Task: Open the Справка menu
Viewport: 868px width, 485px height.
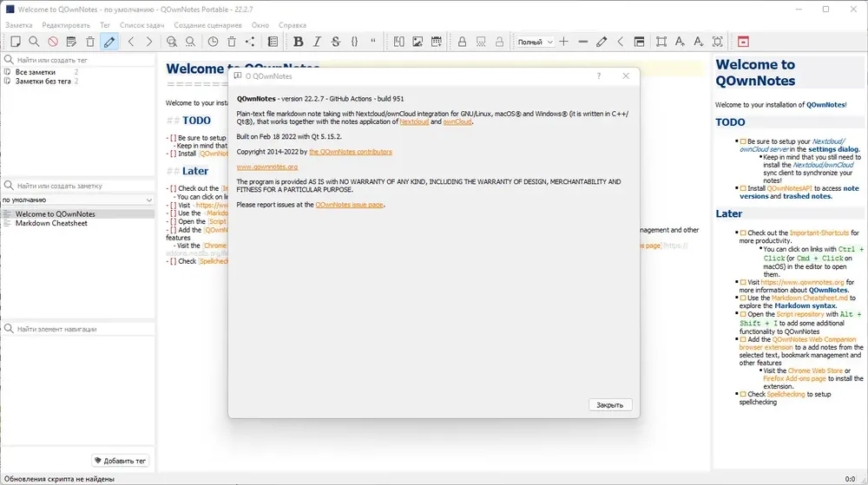Action: [293, 25]
